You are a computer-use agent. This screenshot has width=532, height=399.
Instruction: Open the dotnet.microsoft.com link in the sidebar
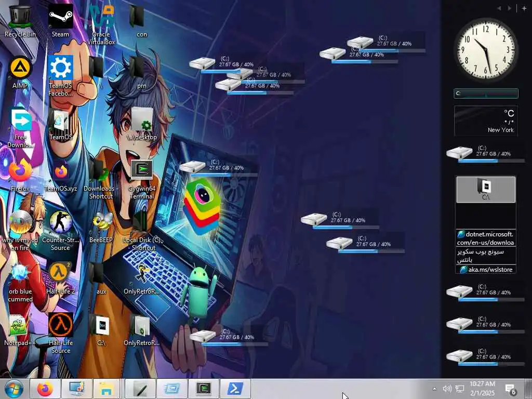[486, 238]
